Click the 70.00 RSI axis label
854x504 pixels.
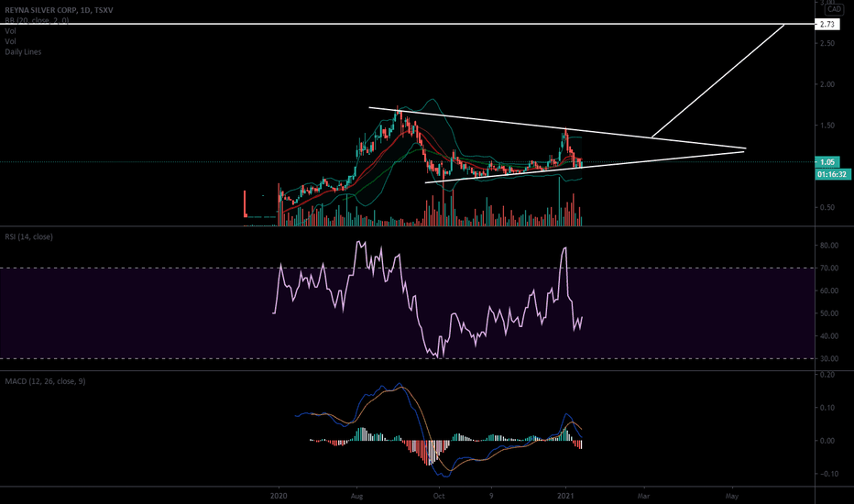click(829, 268)
